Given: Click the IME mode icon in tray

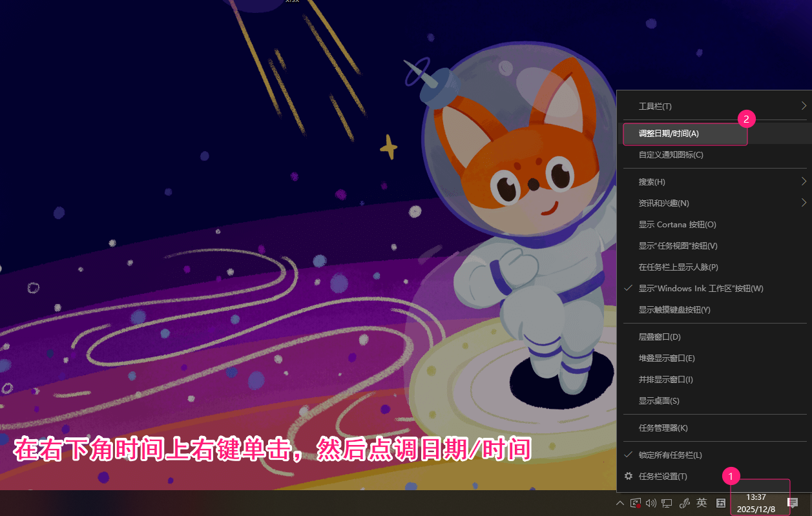Looking at the screenshot, I should pos(721,503).
